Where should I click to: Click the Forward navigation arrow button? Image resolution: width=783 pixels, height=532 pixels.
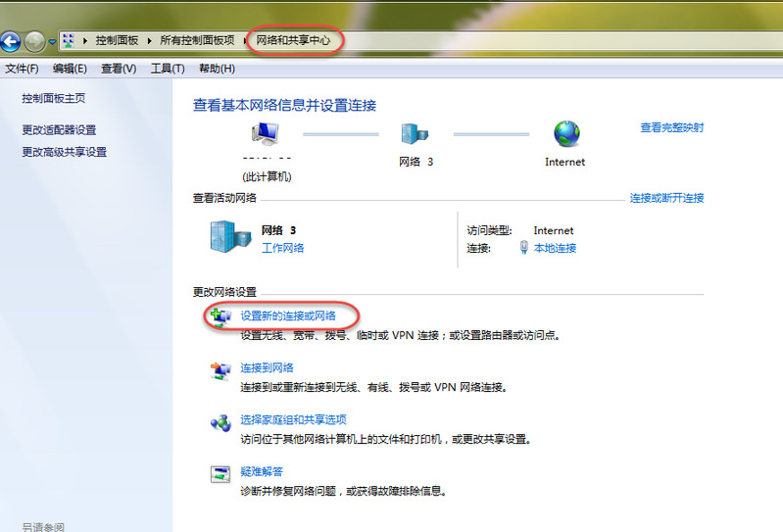35,41
